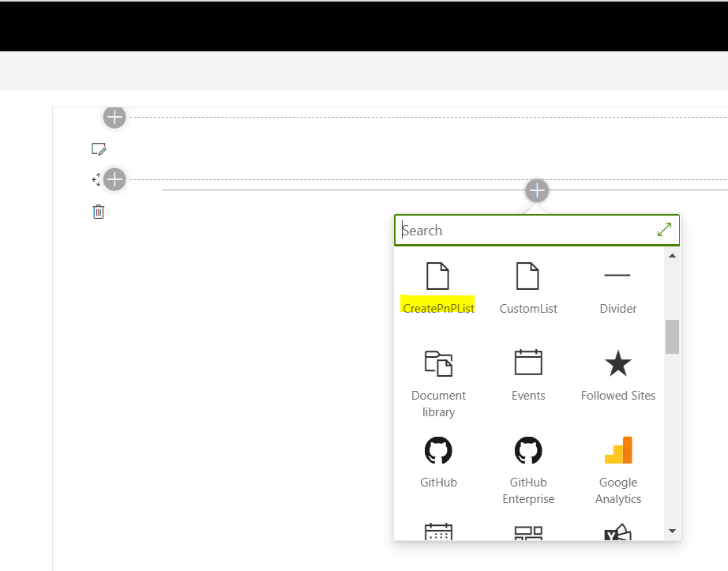Choose the Document library web part icon
728x571 pixels.
coord(438,363)
